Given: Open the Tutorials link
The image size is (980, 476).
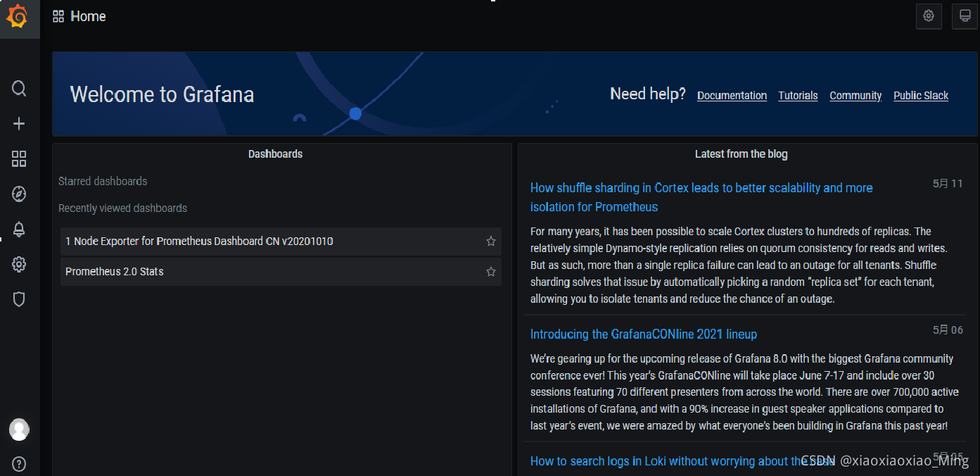Looking at the screenshot, I should coord(798,95).
